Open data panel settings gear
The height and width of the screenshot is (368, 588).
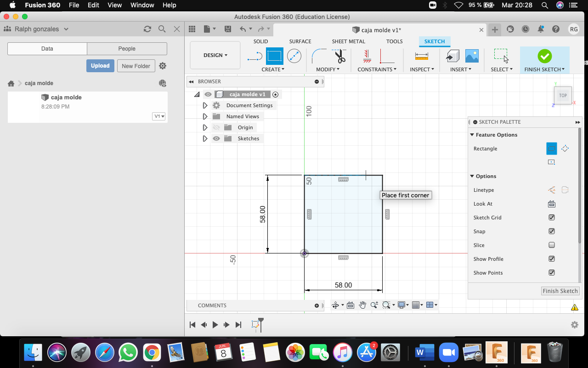point(163,66)
